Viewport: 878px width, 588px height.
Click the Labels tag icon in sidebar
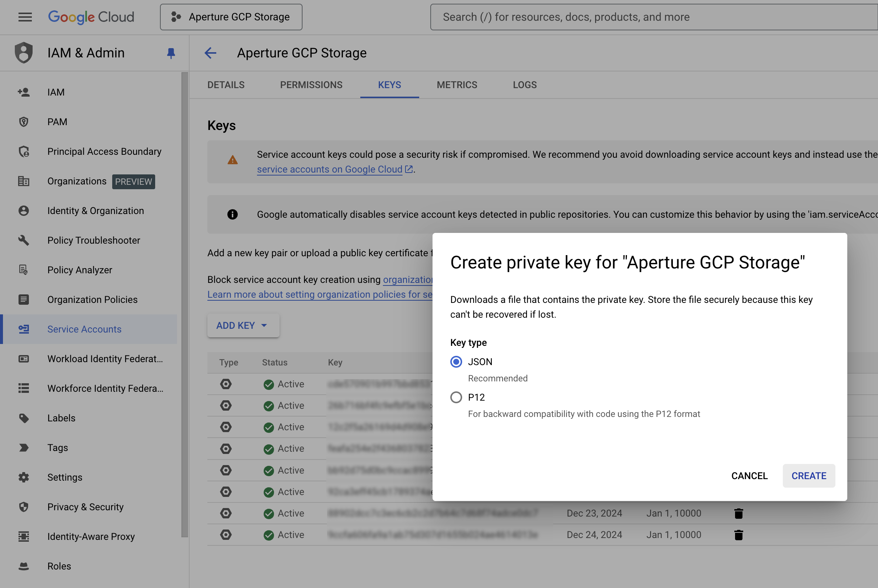[x=24, y=418]
